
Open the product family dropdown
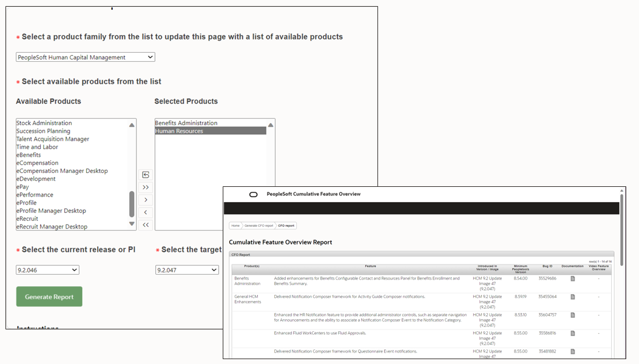(x=85, y=57)
